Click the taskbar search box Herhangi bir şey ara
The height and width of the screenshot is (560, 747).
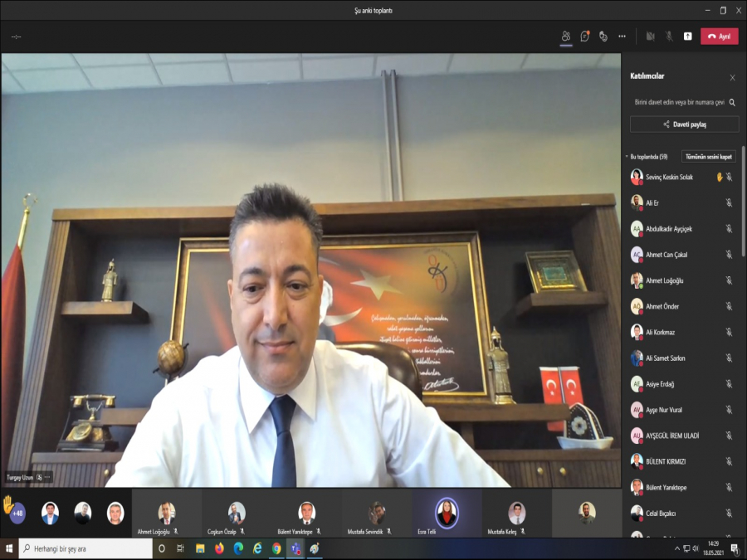click(85, 549)
